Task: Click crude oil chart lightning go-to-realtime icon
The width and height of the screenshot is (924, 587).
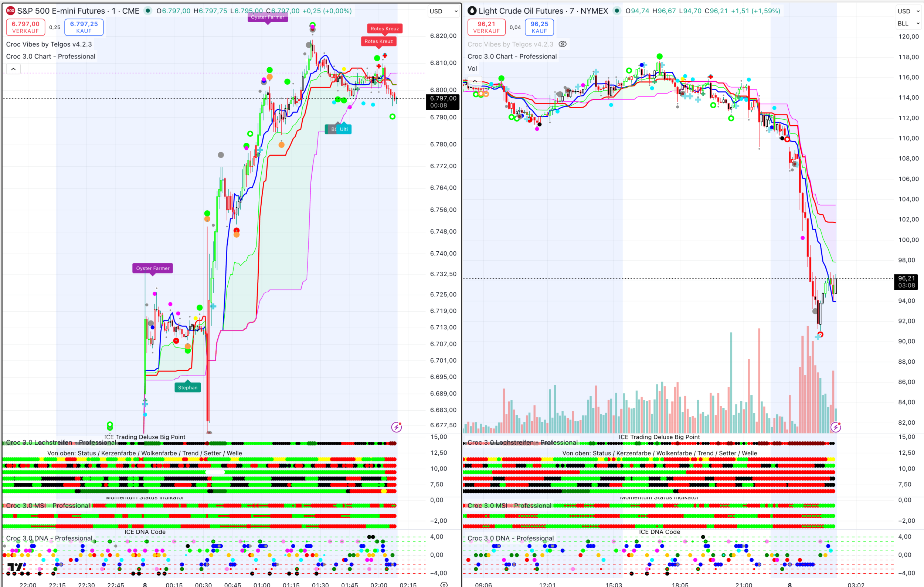Action: (835, 427)
